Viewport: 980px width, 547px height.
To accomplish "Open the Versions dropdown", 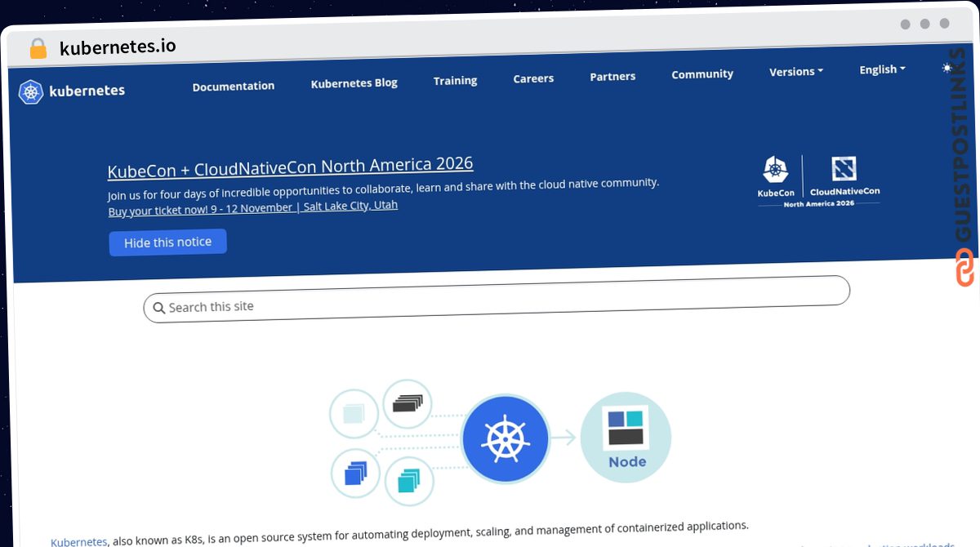I will [x=796, y=72].
